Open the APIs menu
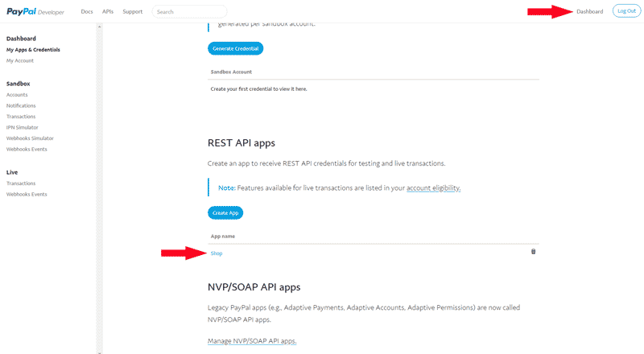 [x=108, y=11]
